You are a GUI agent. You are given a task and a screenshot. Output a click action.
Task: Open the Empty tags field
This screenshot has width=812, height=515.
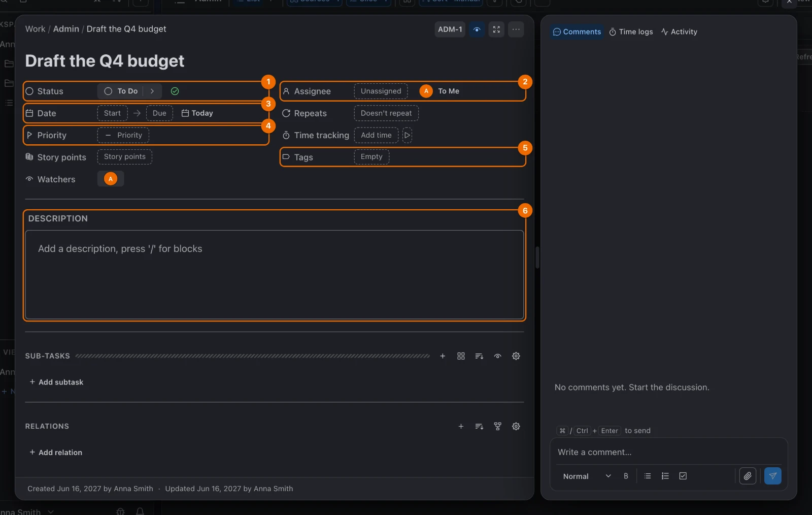[x=371, y=157]
